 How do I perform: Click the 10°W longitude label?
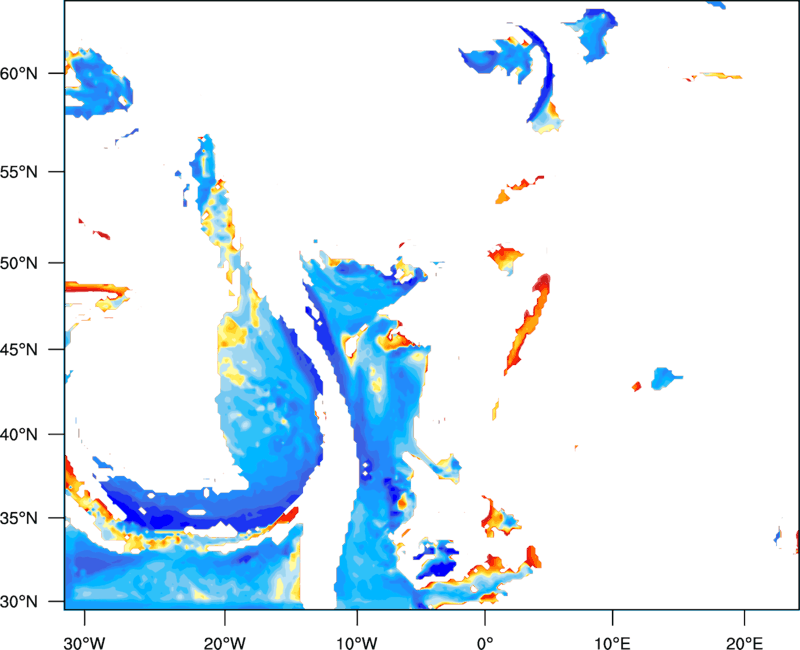tap(357, 643)
